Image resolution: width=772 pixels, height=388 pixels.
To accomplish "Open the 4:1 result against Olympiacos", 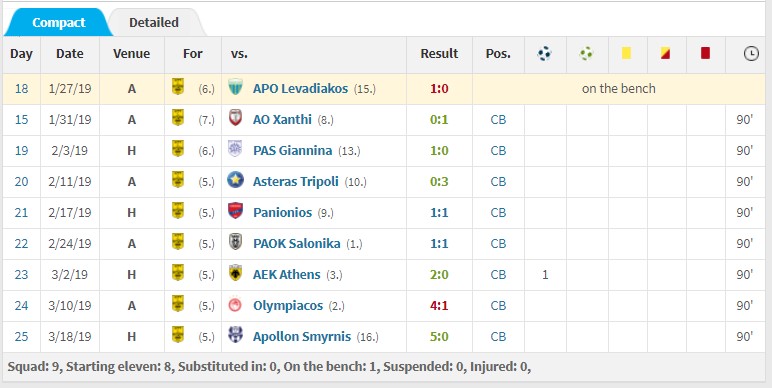I will click(x=439, y=305).
